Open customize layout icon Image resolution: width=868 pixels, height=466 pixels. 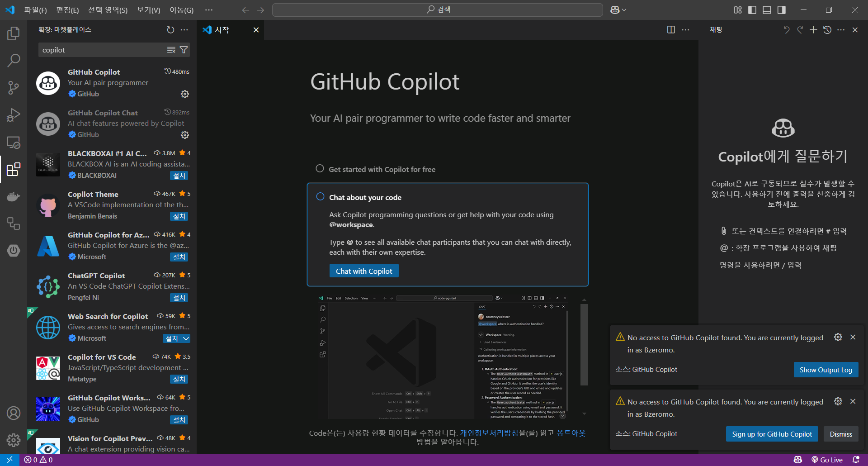click(738, 10)
